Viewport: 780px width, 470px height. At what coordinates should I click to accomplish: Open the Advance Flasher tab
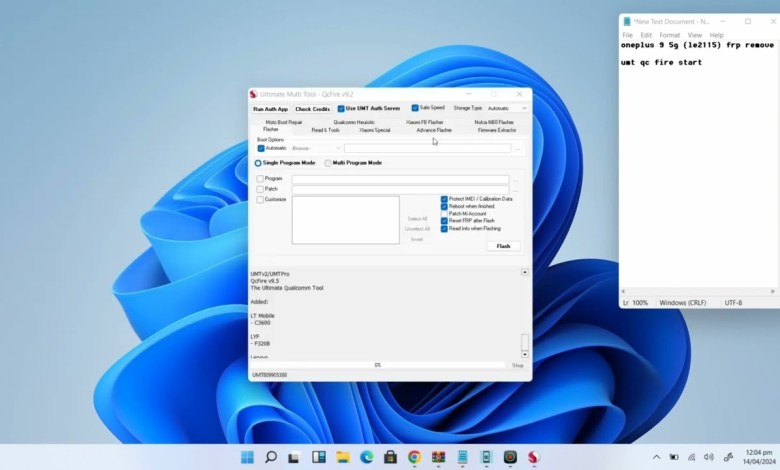tap(434, 130)
